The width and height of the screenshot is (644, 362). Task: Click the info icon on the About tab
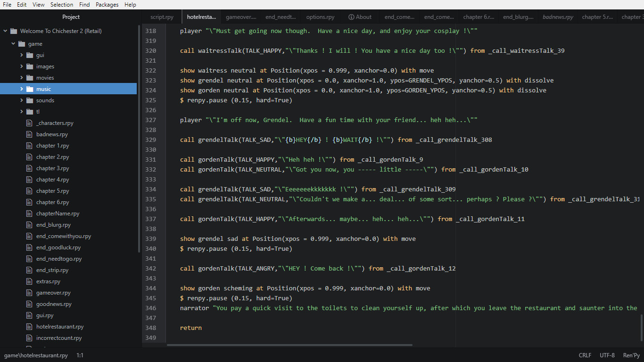[x=351, y=16]
